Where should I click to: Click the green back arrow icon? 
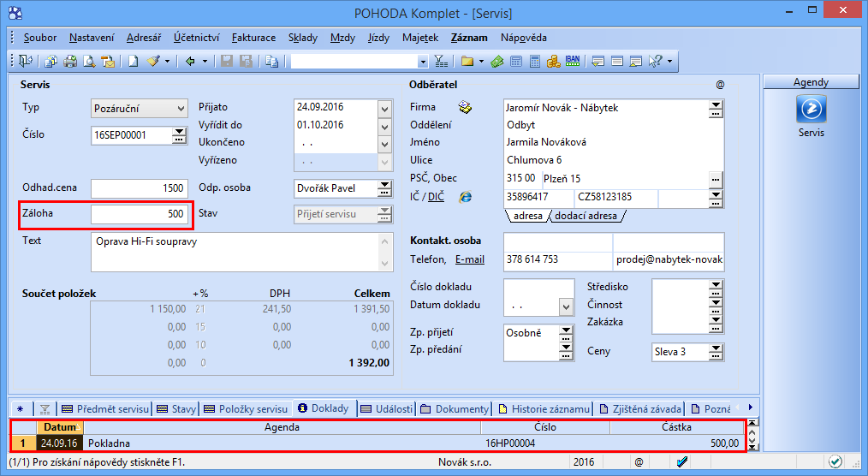click(x=190, y=61)
